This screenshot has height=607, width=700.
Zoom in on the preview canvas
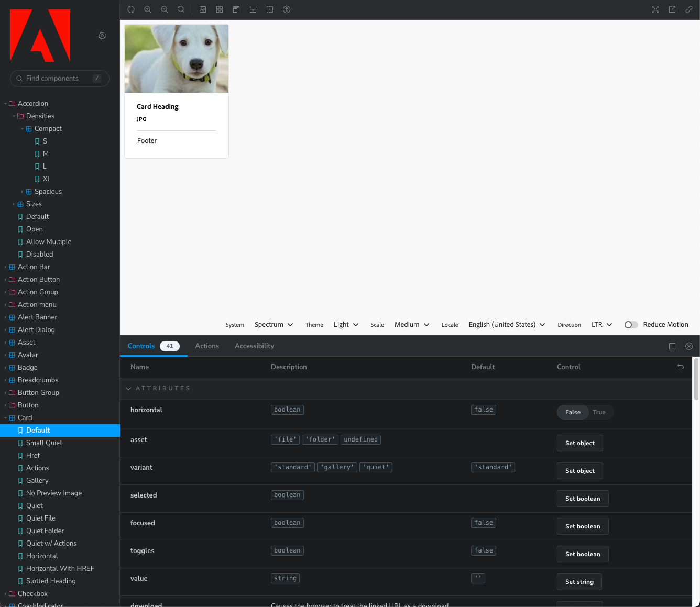click(x=148, y=9)
